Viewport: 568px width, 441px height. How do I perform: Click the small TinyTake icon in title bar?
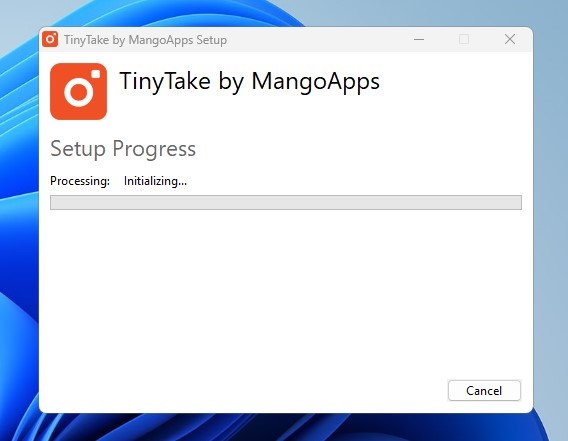pos(50,39)
